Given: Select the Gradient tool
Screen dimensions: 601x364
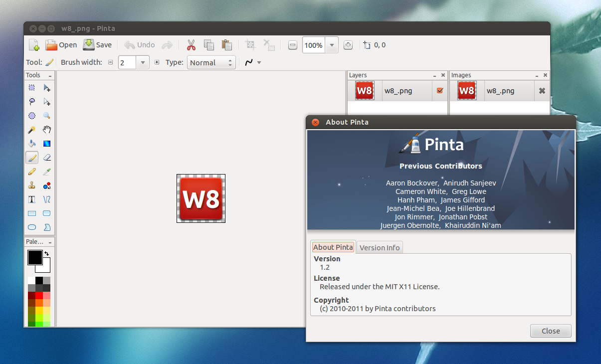Looking at the screenshot, I should click(47, 143).
